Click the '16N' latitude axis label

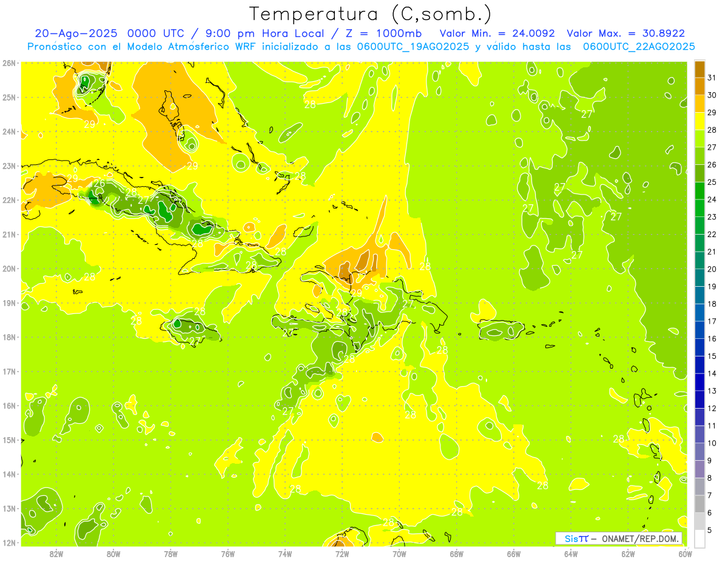[x=8, y=406]
